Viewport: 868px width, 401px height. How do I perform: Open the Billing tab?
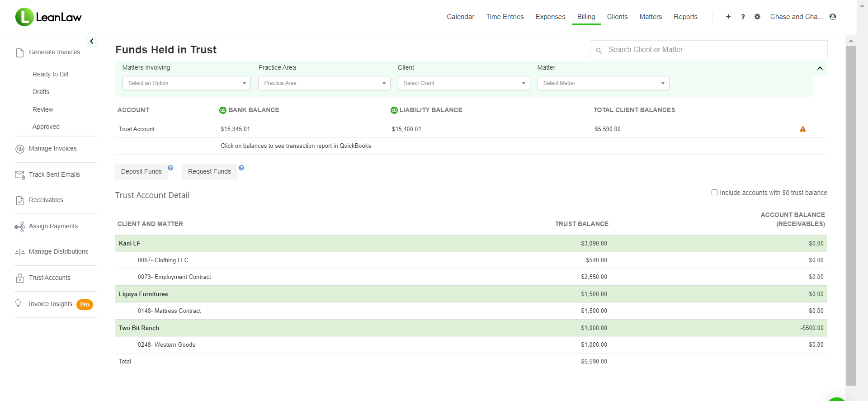coord(586,17)
